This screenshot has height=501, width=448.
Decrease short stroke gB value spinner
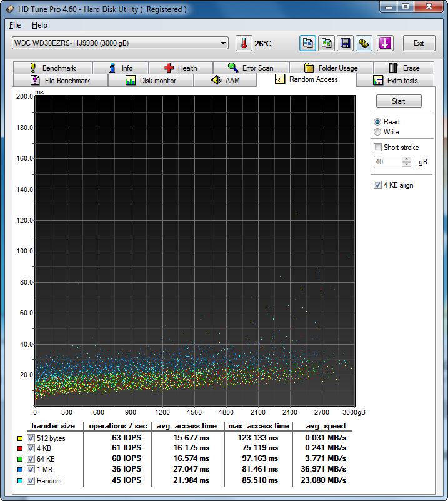pos(407,164)
